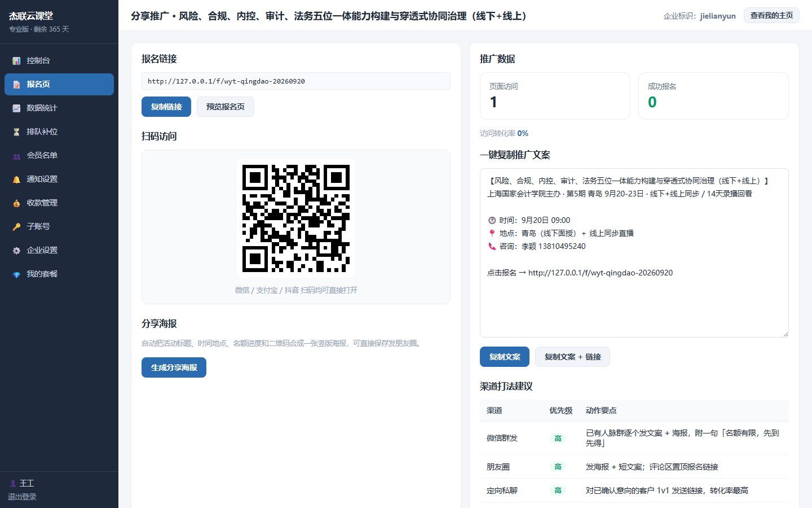Click the 优先级 column header
This screenshot has width=812, height=508.
[561, 410]
